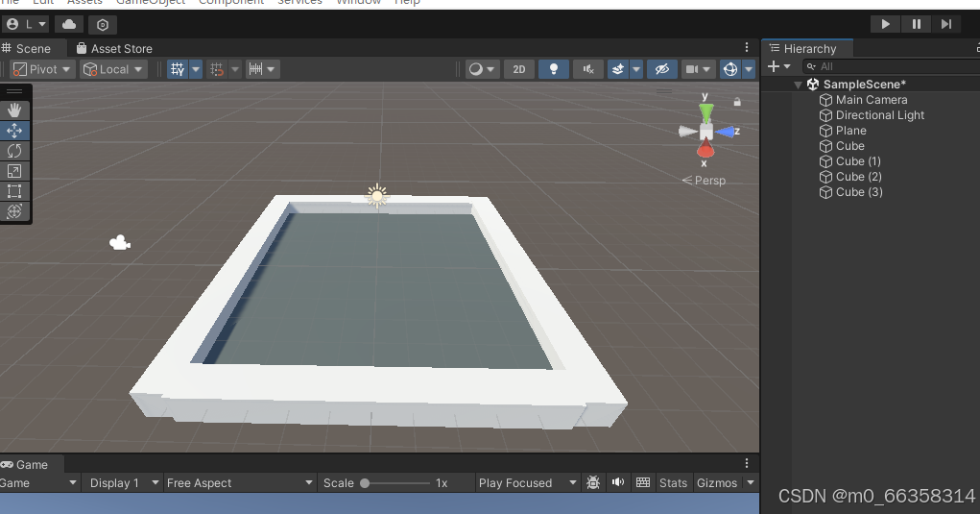Click the Game view Gizmos button
980x514 pixels.
[717, 482]
